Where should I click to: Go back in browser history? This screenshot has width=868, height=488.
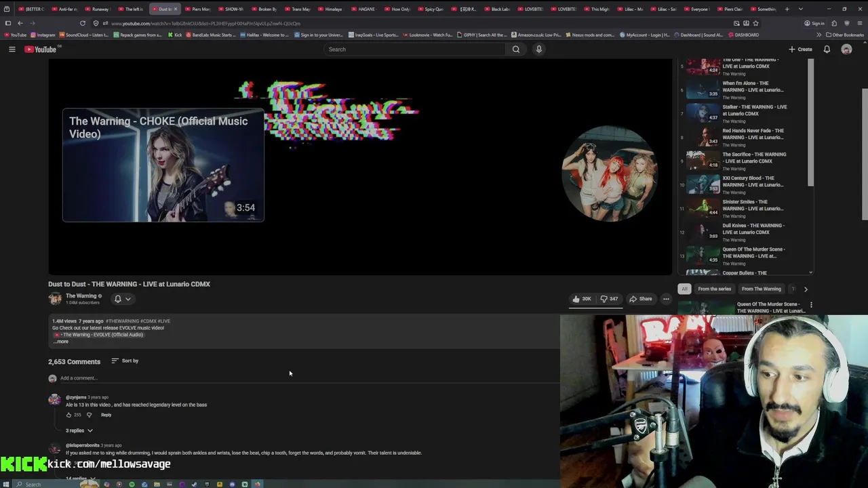click(x=20, y=23)
